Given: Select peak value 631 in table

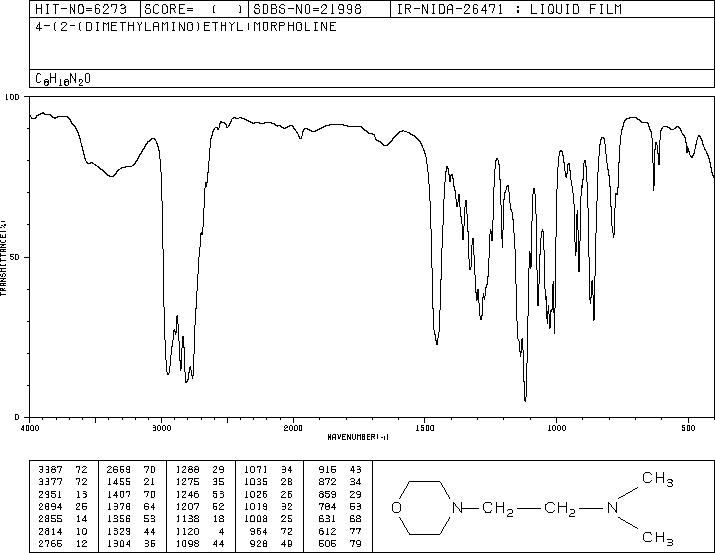Looking at the screenshot, I should [x=327, y=519].
